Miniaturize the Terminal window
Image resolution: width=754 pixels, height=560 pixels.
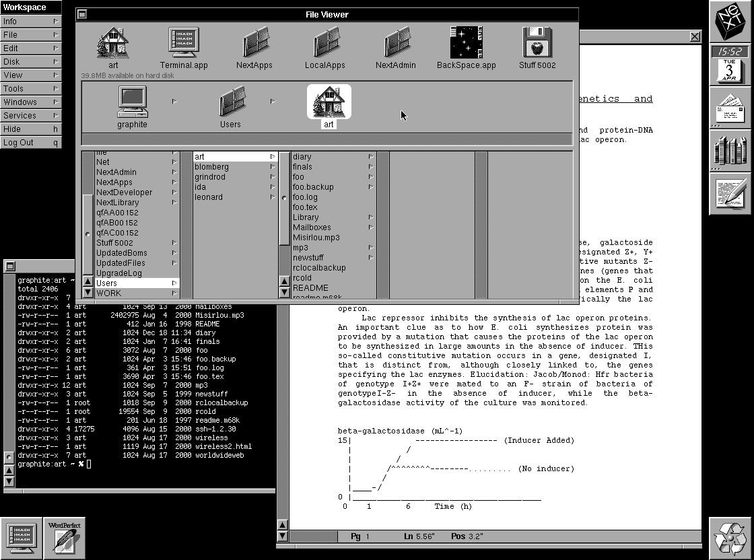[10, 266]
